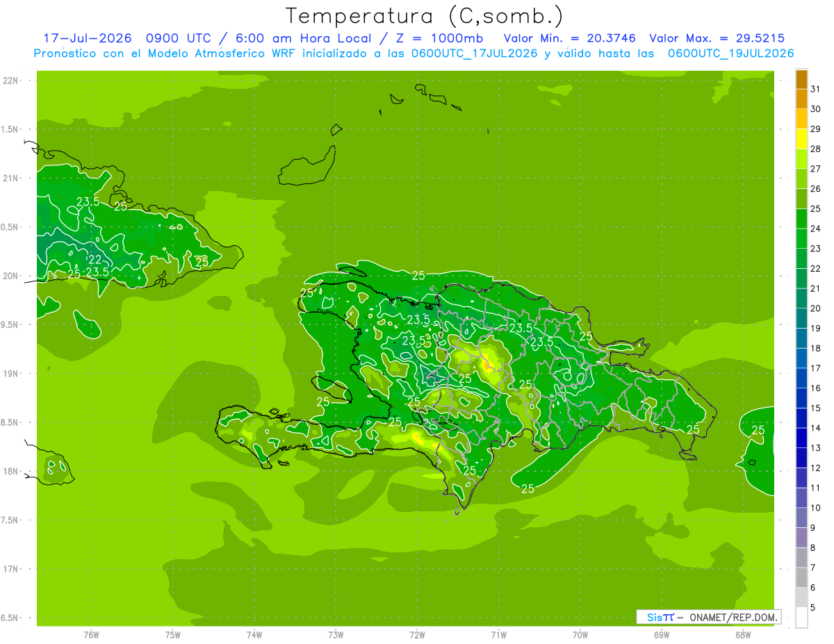Click the '0600UTC_17JUL2026' initialization timestamp
Image resolution: width=834 pixels, height=644 pixels.
pos(474,53)
